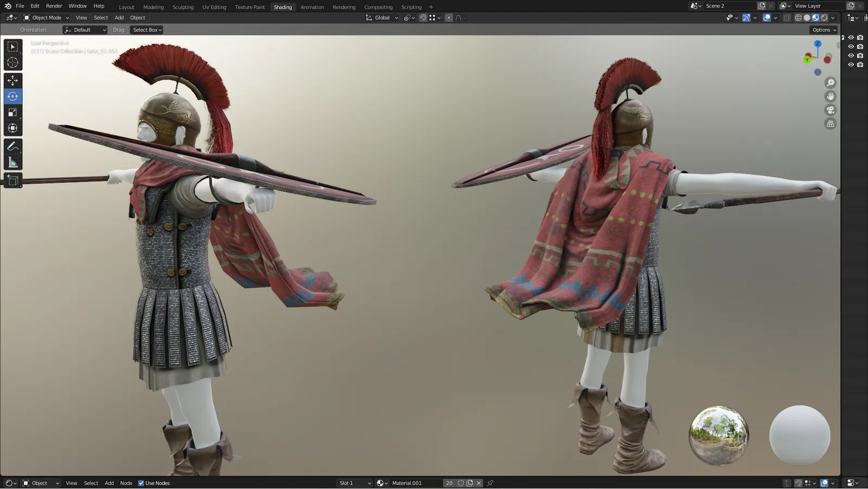
Task: Select the Scale tool
Action: coord(12,112)
